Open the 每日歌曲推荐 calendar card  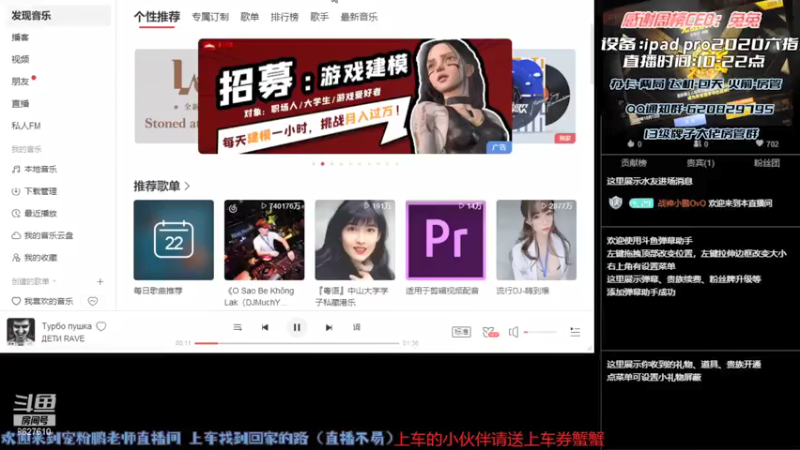pos(173,240)
